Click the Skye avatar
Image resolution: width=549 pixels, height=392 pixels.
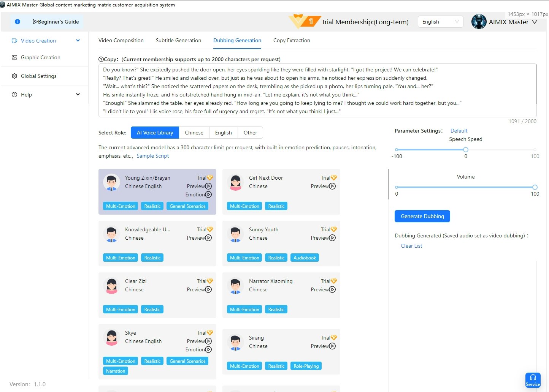tap(111, 337)
